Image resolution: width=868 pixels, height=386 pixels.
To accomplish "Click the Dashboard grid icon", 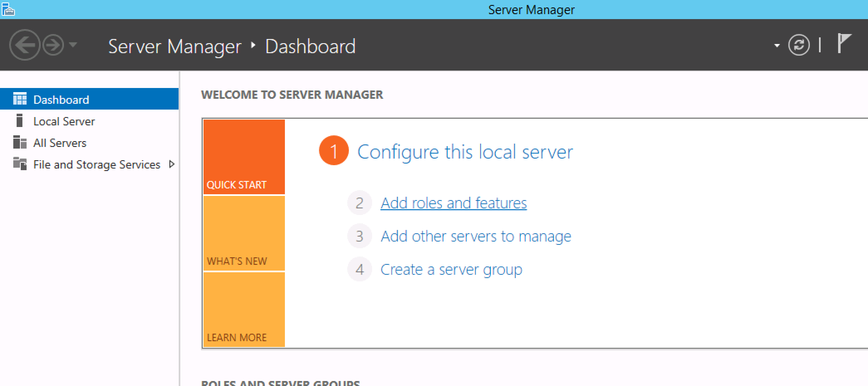I will click(x=20, y=99).
